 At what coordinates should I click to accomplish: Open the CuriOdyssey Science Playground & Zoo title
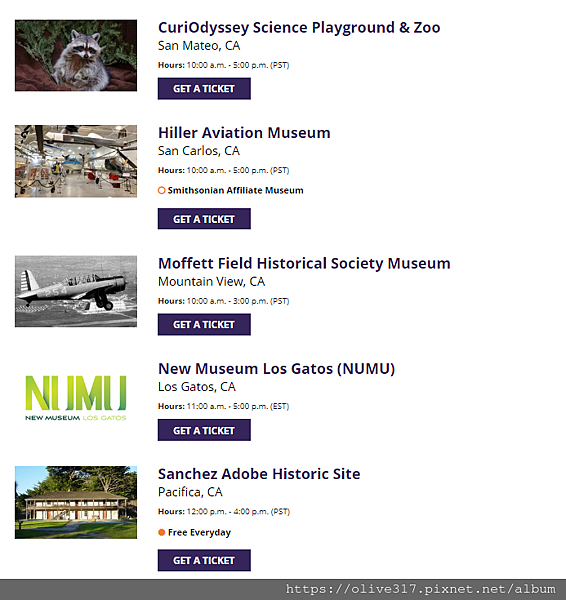tap(299, 28)
